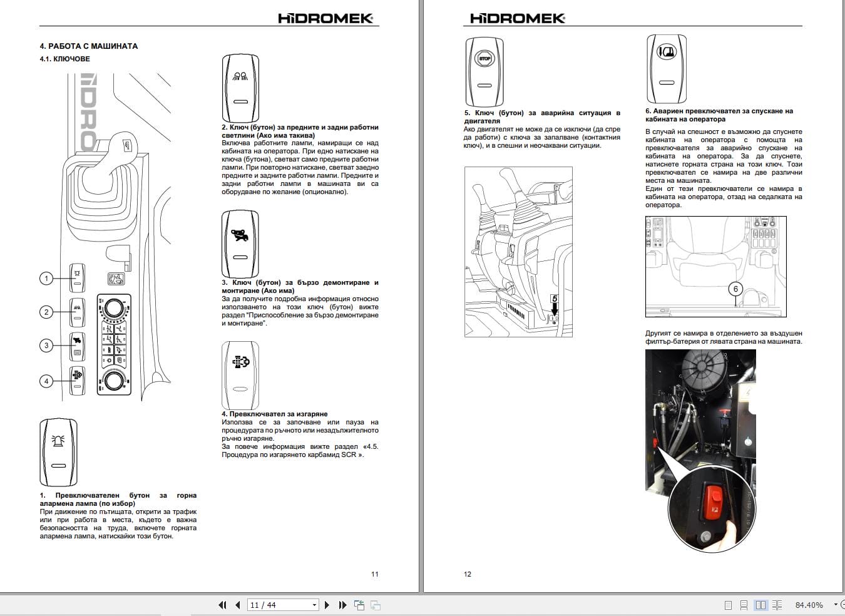Click the air filter compartment photo
Screen dimensions: 845x616
[x=700, y=451]
